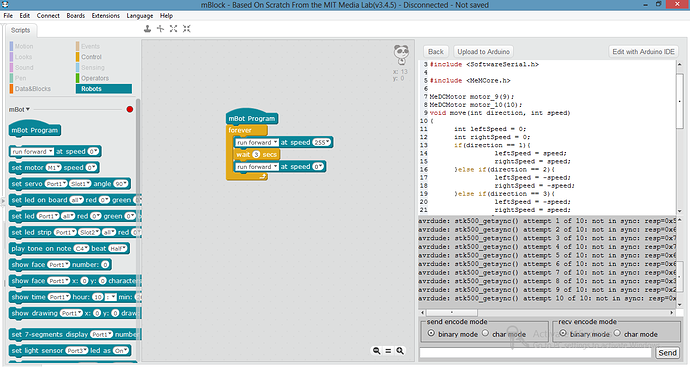Open Slot1 dropdown in set servo block
This screenshot has height=367, width=690.
(x=80, y=184)
